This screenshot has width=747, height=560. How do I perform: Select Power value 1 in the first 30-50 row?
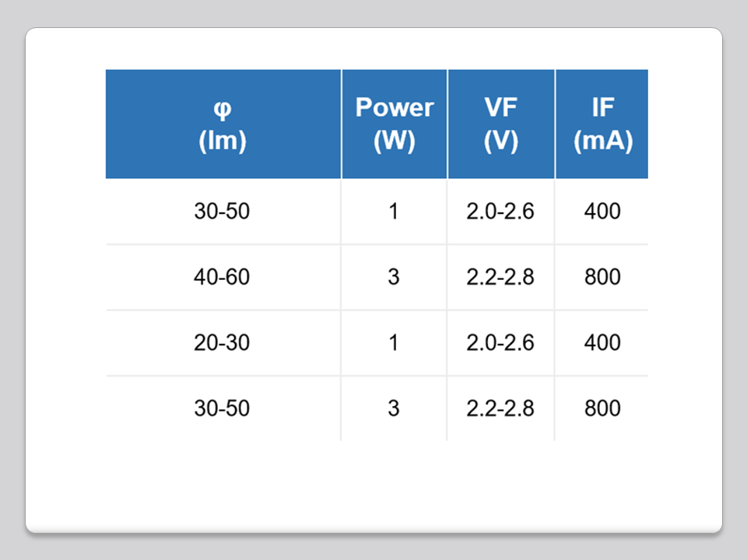pos(394,211)
